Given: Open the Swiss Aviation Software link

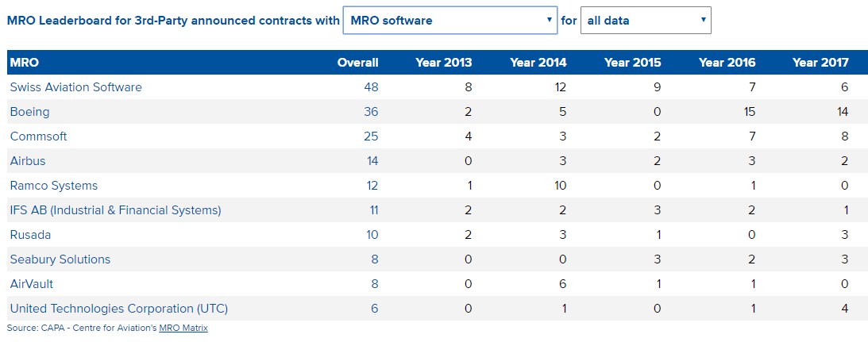Looking at the screenshot, I should tap(75, 86).
